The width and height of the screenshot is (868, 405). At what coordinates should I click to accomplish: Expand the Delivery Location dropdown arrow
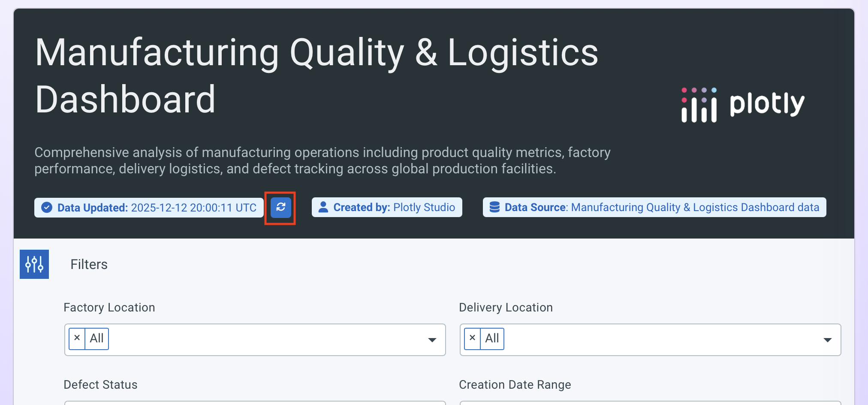(x=828, y=340)
